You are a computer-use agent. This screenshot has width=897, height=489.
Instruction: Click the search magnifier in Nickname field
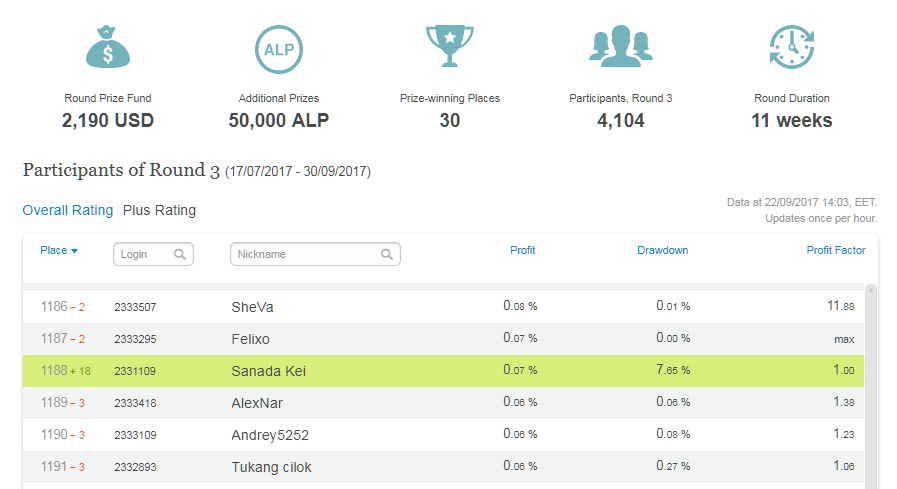(x=387, y=255)
